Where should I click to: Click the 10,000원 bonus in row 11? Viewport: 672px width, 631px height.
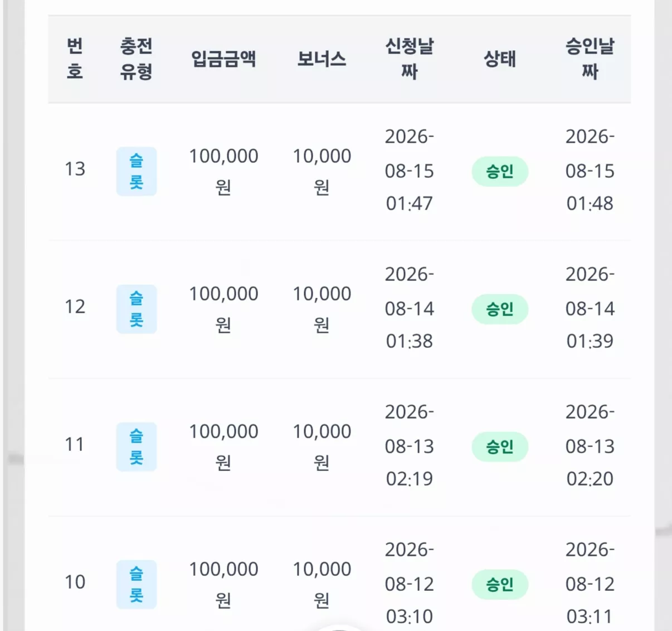coord(322,447)
